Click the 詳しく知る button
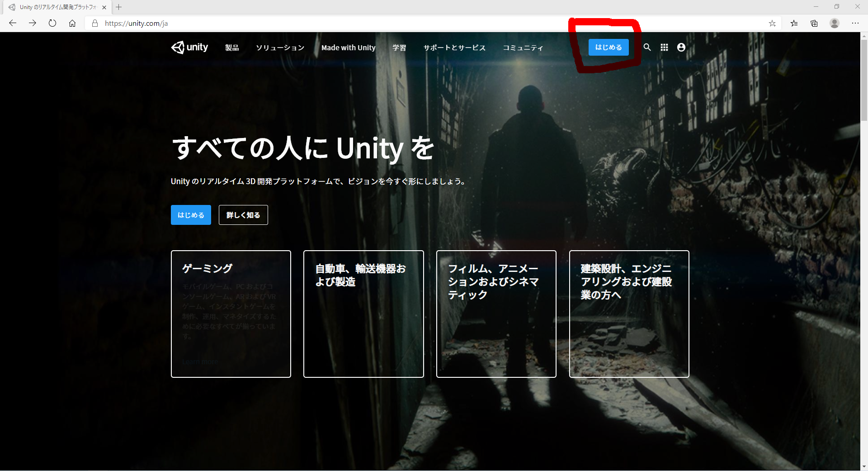 point(243,215)
